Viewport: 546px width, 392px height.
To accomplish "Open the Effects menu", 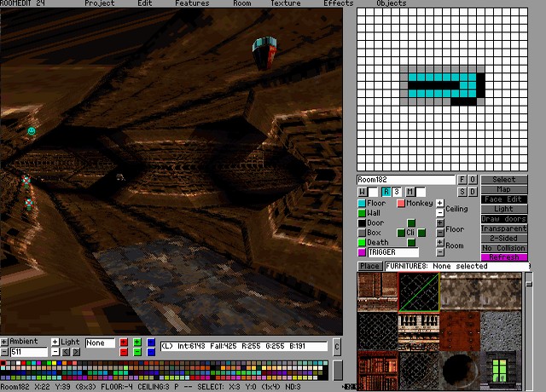I will pos(339,3).
